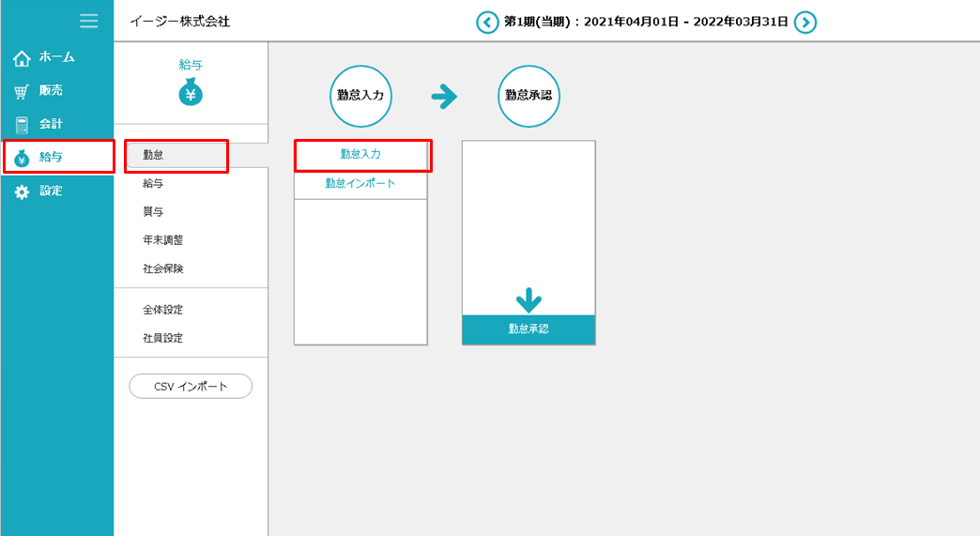Open the 賞与 submenu item
This screenshot has height=536, width=980.
click(153, 212)
